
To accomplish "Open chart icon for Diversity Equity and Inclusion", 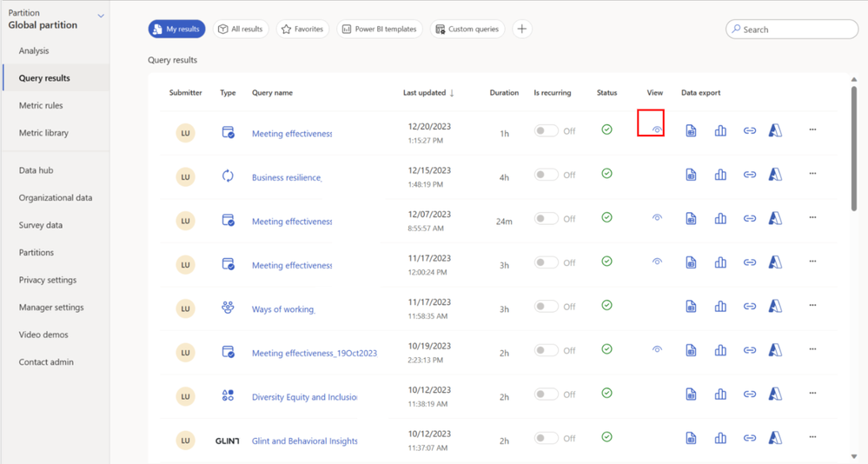I will pyautogui.click(x=720, y=394).
